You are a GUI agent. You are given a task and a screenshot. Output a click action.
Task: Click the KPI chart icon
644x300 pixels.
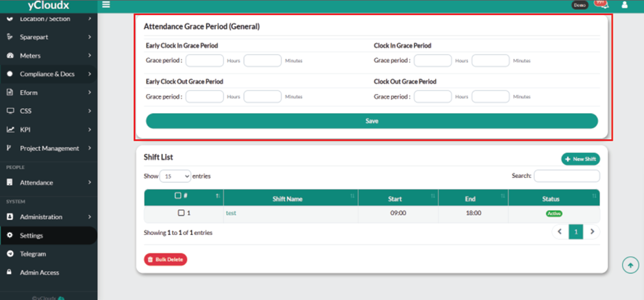10,129
